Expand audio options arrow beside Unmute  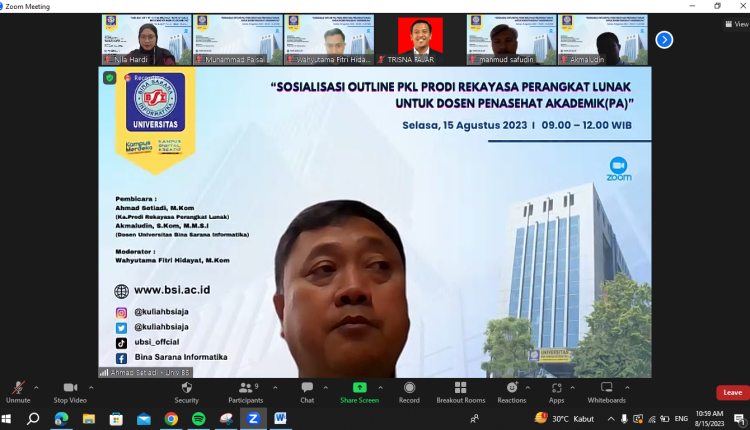36,388
